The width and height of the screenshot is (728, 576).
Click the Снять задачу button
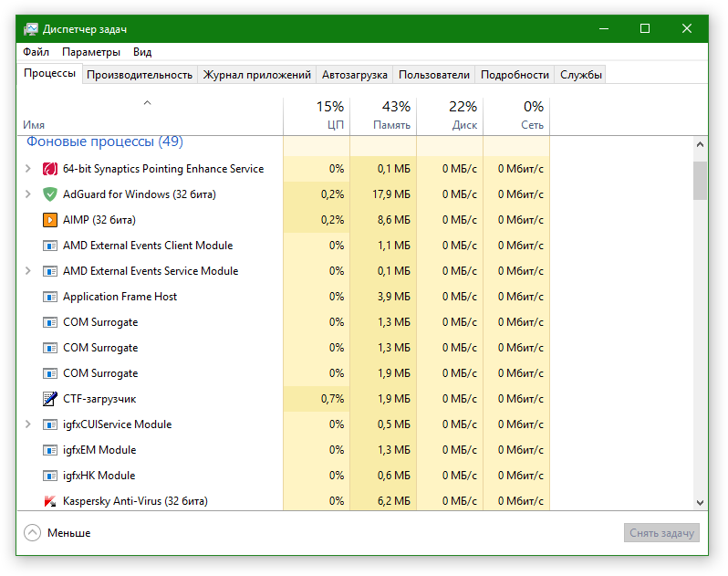point(661,533)
